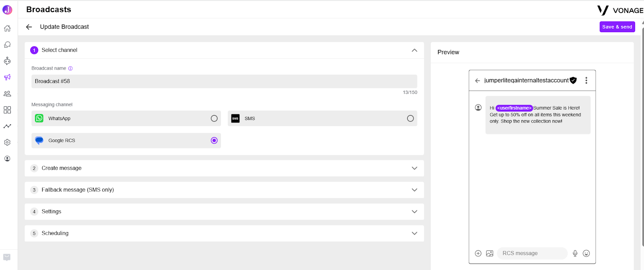Click the emoji icon in RCS preview
The width and height of the screenshot is (644, 270).
[x=586, y=253]
